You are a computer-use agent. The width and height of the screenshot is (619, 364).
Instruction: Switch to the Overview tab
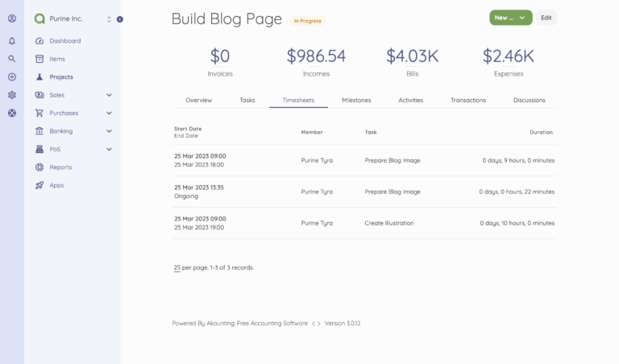pos(198,100)
